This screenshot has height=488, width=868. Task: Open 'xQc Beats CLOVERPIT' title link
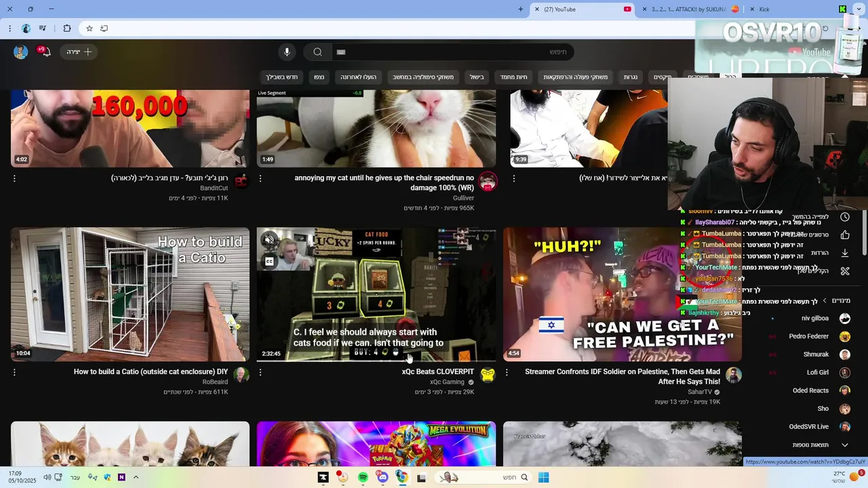click(x=438, y=372)
